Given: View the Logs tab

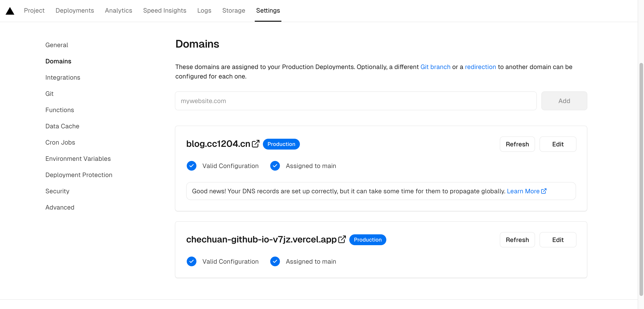Looking at the screenshot, I should point(204,11).
